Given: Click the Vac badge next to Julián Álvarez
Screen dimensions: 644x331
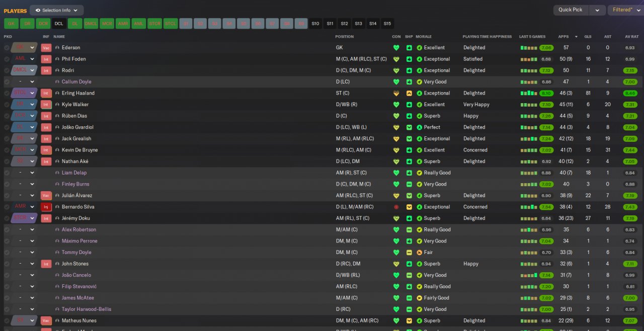Looking at the screenshot, I should pyautogui.click(x=46, y=196).
